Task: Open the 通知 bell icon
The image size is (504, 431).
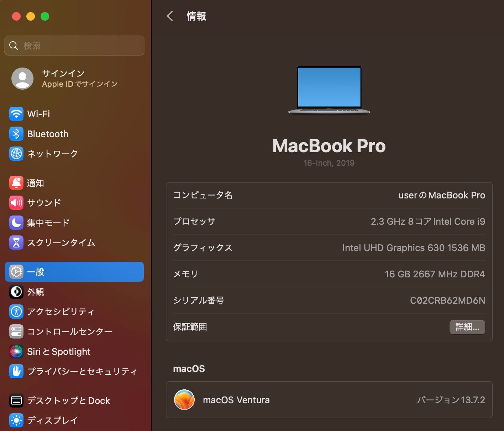Action: click(x=16, y=183)
